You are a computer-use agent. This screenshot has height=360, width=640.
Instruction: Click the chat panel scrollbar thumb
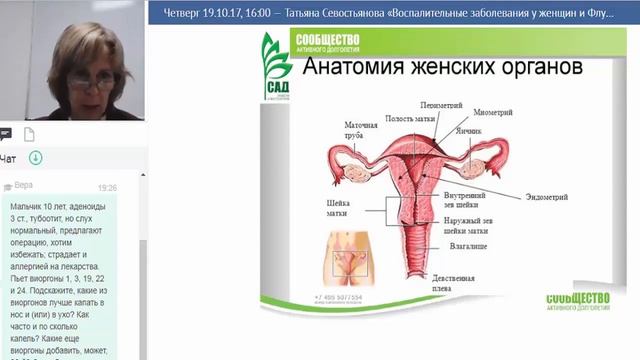click(143, 300)
